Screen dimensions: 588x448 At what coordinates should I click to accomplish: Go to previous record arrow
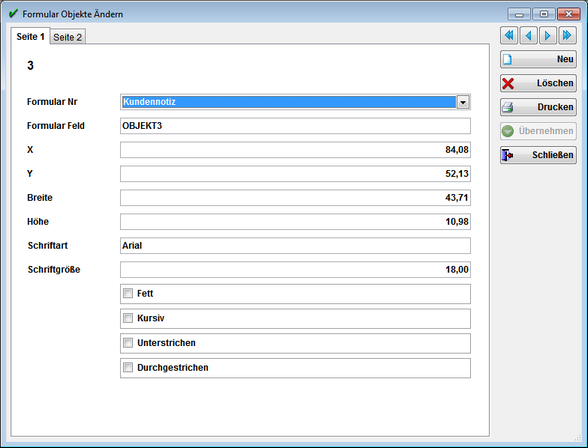point(528,36)
